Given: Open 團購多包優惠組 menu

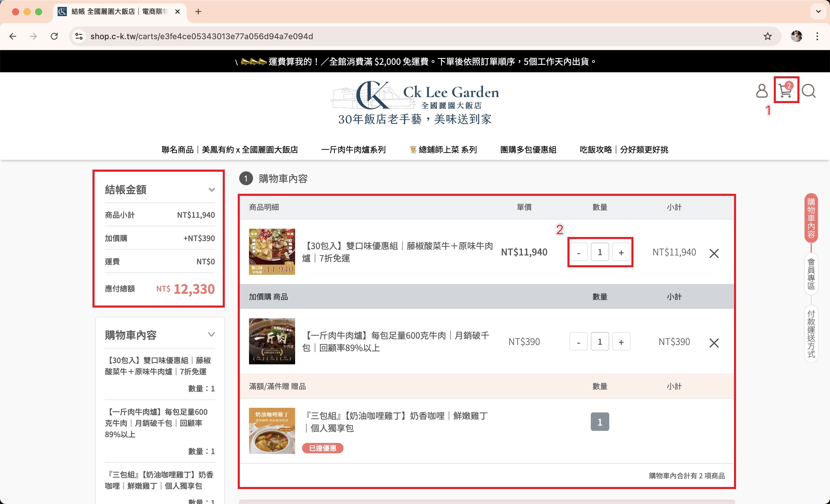Looking at the screenshot, I should pos(528,150).
